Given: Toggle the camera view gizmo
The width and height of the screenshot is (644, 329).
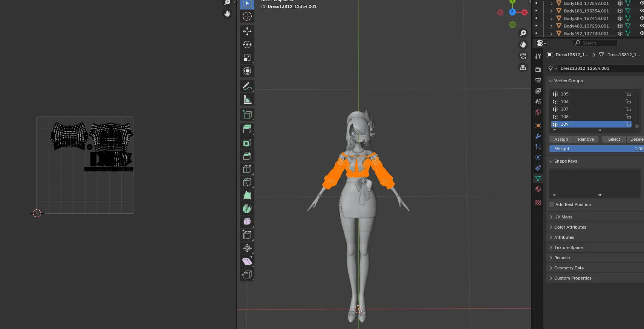Looking at the screenshot, I should coord(523,56).
